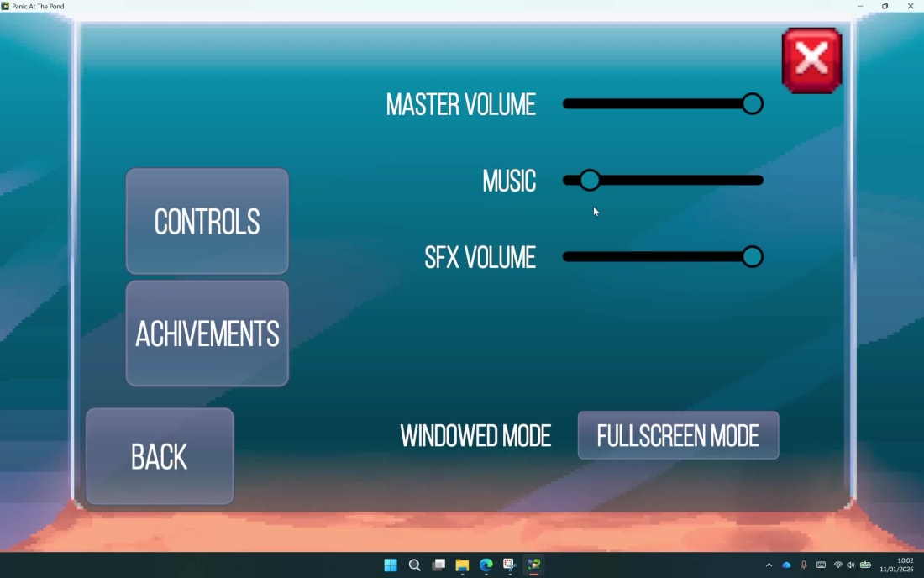924x578 pixels.
Task: Close the Panic At The Pond window
Action: [x=911, y=6]
